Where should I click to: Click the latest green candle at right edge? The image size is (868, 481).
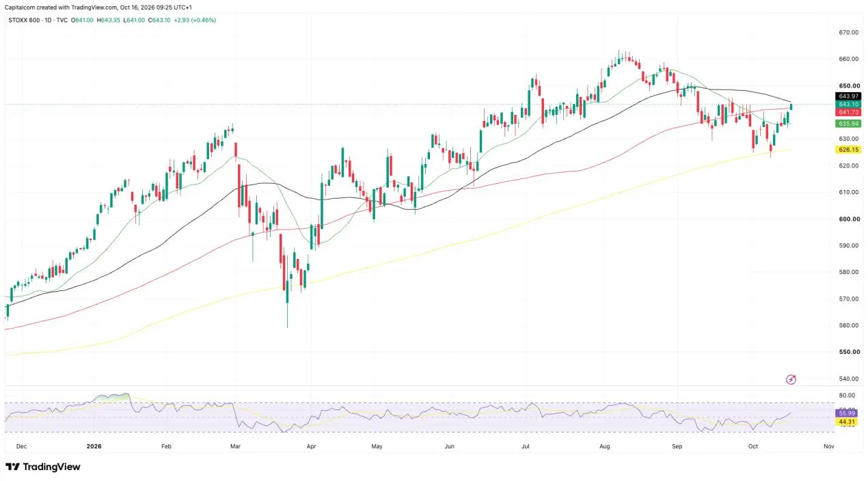pos(791,106)
